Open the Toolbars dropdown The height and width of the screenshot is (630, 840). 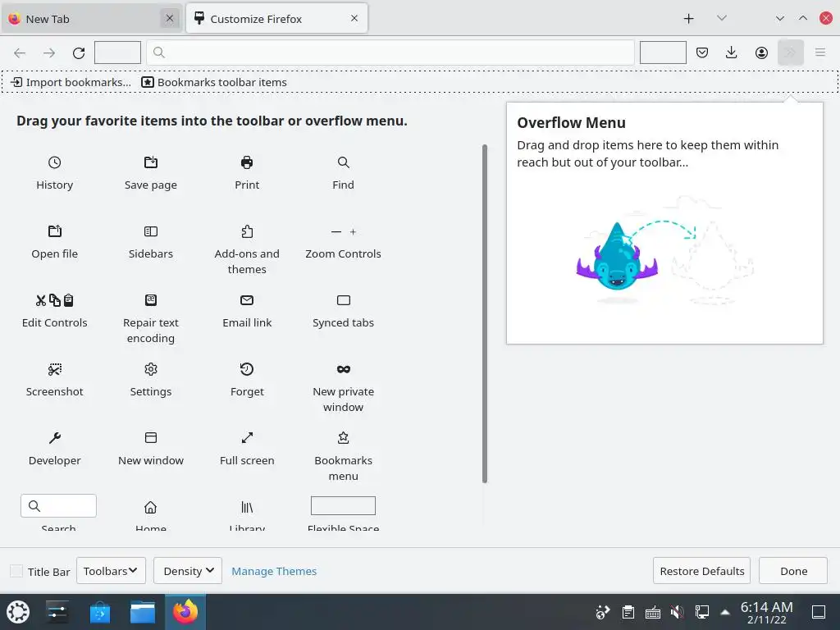(x=111, y=571)
